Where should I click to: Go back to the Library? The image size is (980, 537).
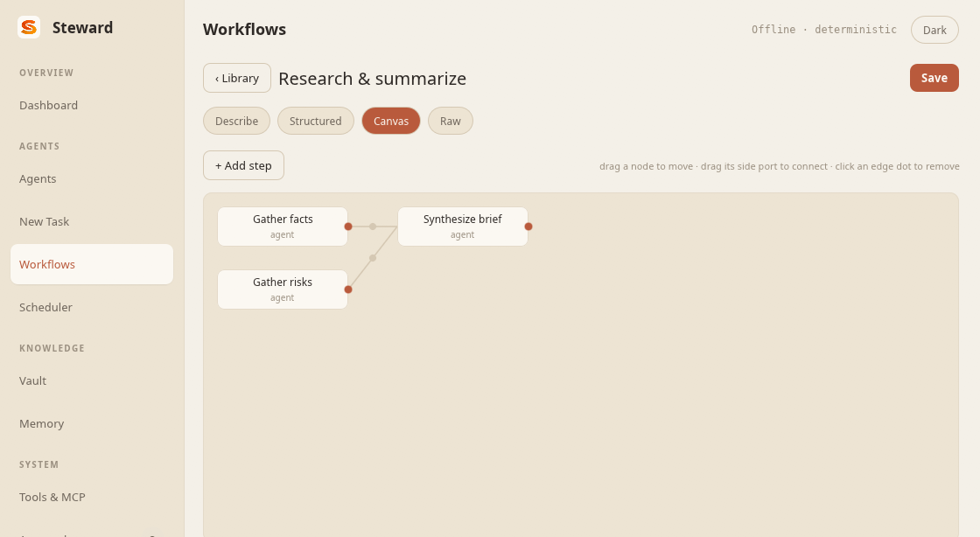pyautogui.click(x=237, y=78)
